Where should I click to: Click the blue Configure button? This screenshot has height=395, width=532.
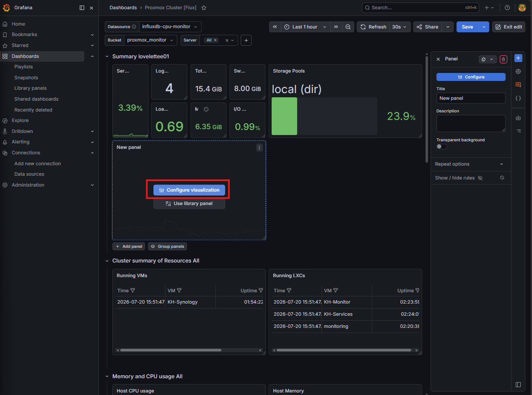coord(471,77)
